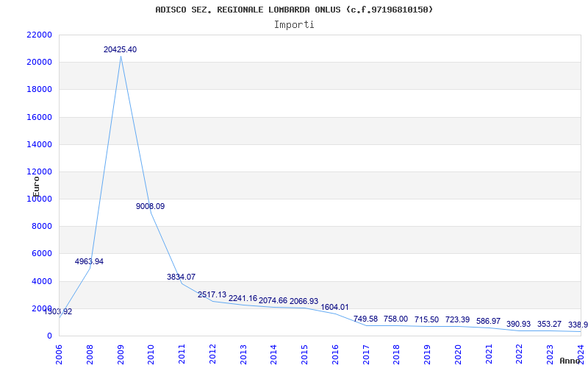The height and width of the screenshot is (368, 588).
Task: Select the peak value label 20425.40
Action: [x=121, y=49]
